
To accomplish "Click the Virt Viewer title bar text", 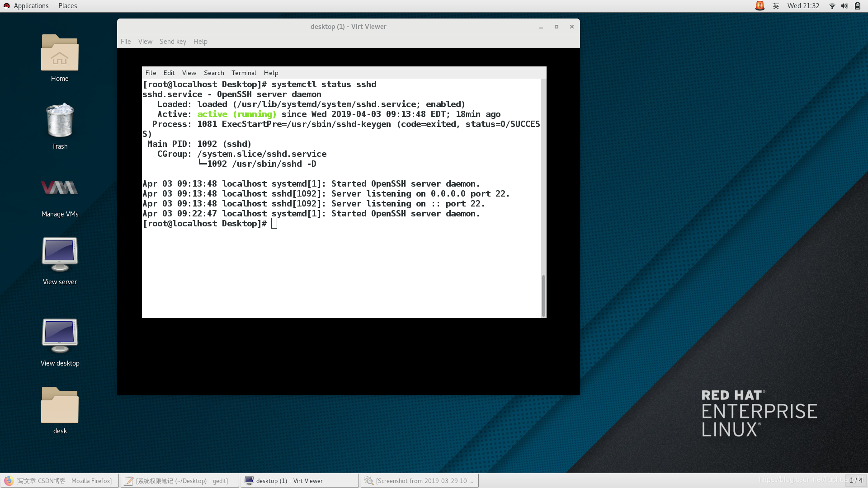I will [x=348, y=27].
